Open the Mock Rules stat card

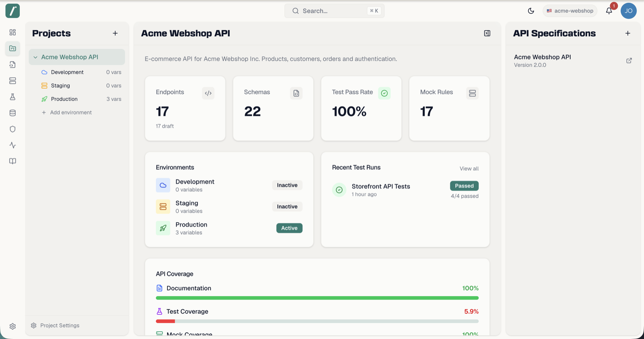pyautogui.click(x=449, y=108)
